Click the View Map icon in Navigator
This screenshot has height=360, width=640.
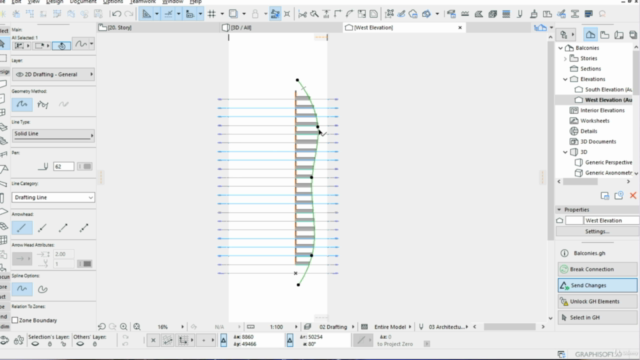pos(604,35)
